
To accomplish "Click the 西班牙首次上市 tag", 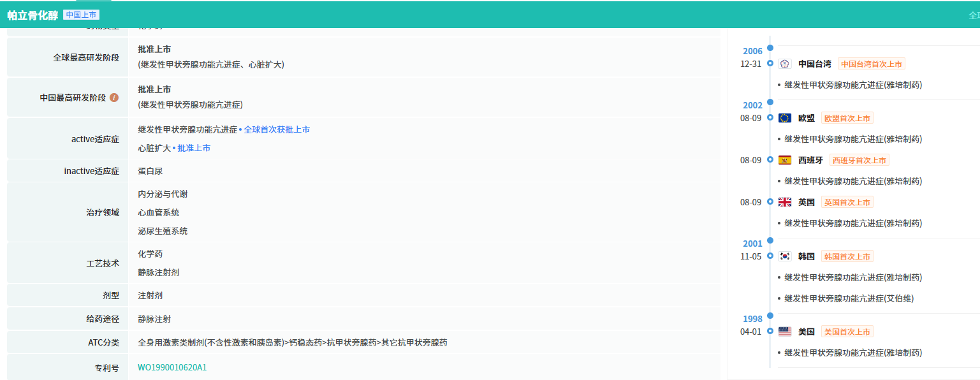I will (x=859, y=160).
